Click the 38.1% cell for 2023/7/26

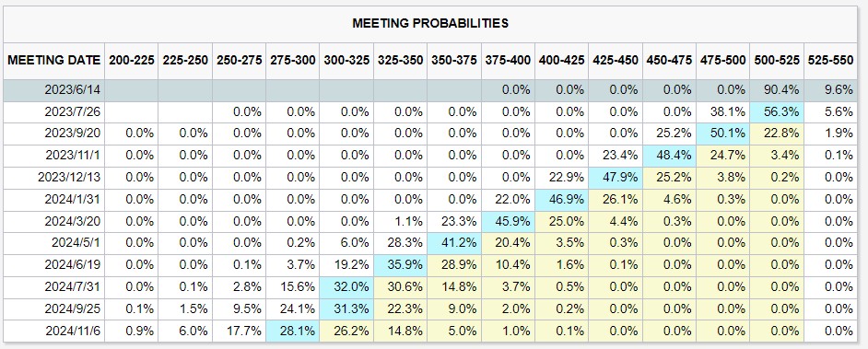click(x=721, y=112)
